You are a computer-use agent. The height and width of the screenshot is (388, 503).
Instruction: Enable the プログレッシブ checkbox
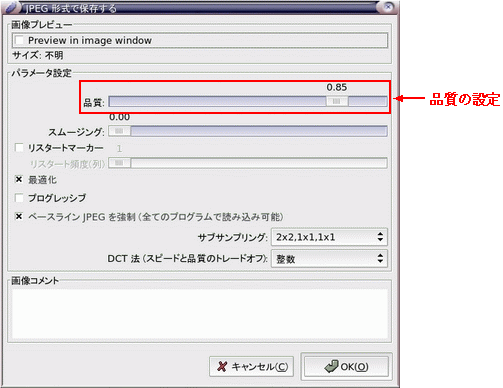tap(19, 198)
